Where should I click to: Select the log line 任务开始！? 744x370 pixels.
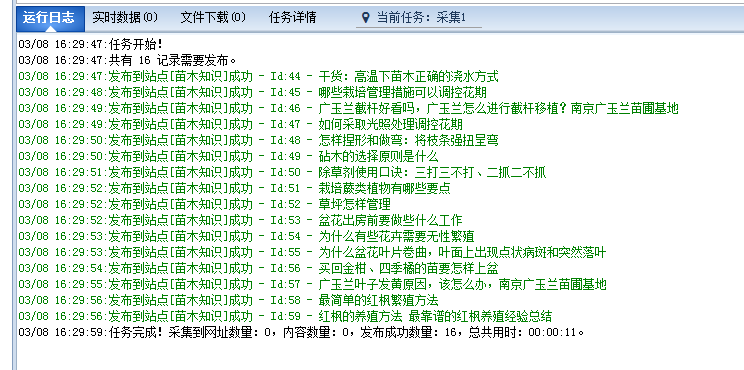tap(90, 45)
